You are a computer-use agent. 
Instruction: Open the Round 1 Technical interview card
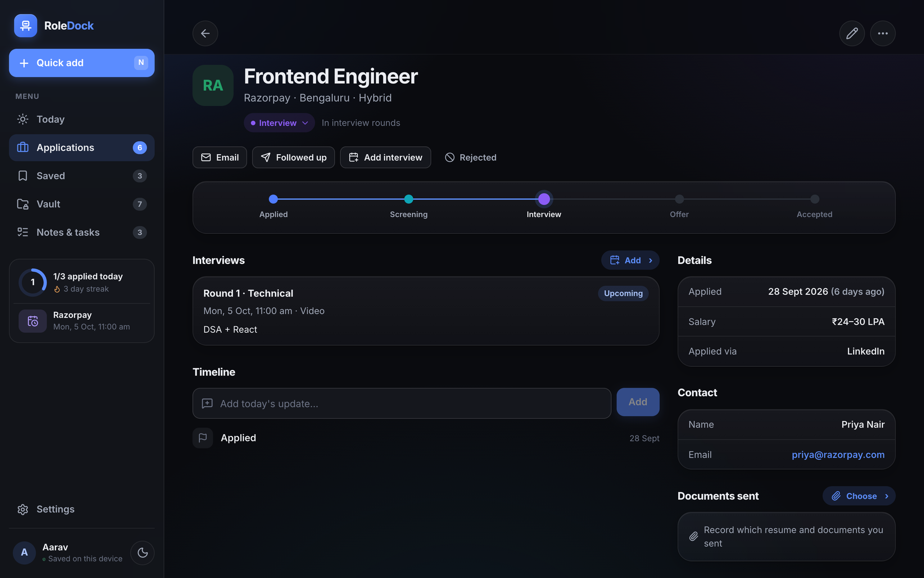[x=426, y=311]
